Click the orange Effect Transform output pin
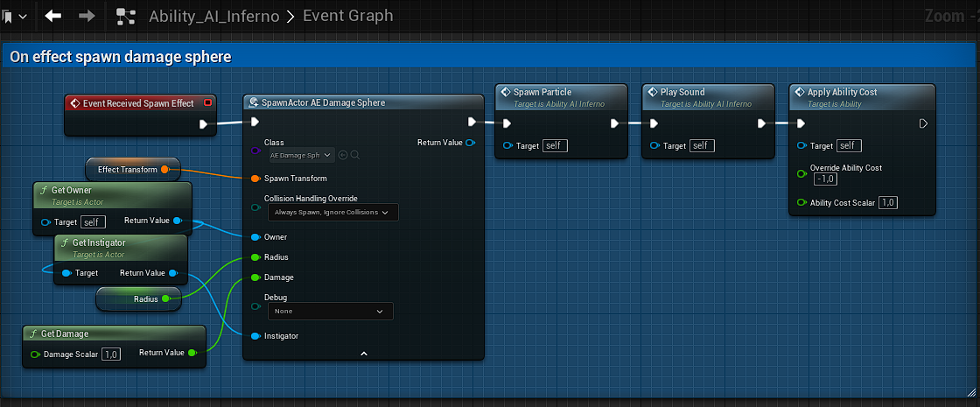The height and width of the screenshot is (407, 980). point(165,169)
